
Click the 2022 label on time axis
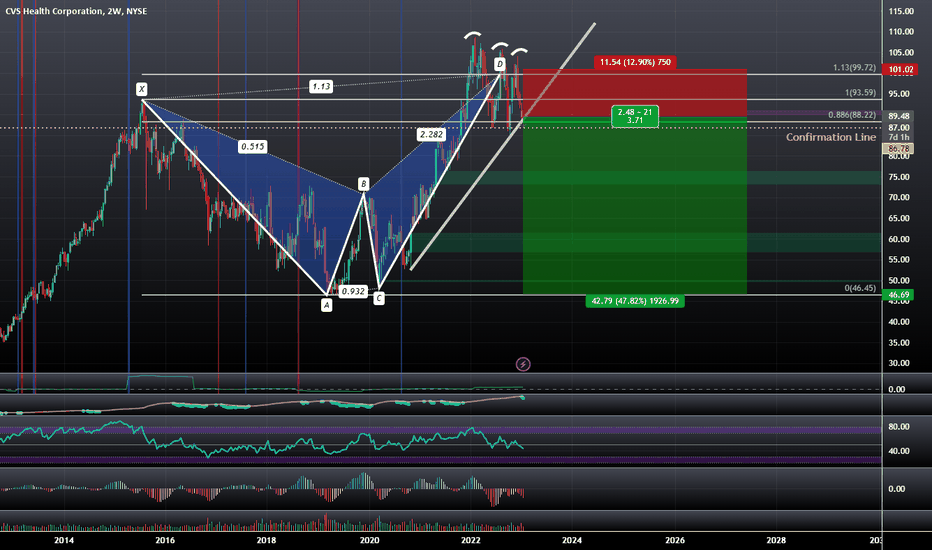471,540
